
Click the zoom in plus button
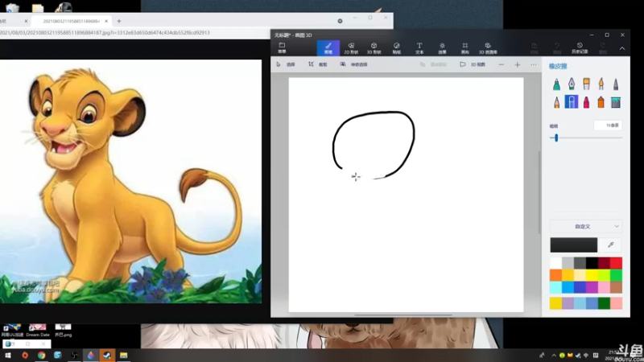click(x=517, y=65)
